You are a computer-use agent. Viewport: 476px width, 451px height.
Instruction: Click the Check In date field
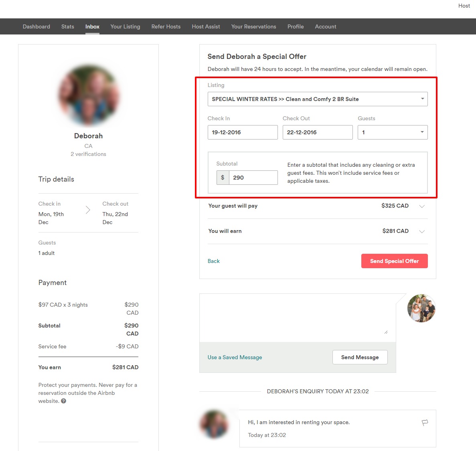click(242, 132)
